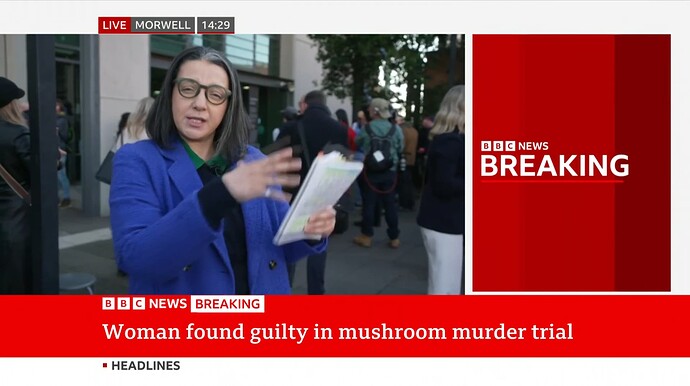Click the BBC News logo in the lower banner

pos(145,304)
